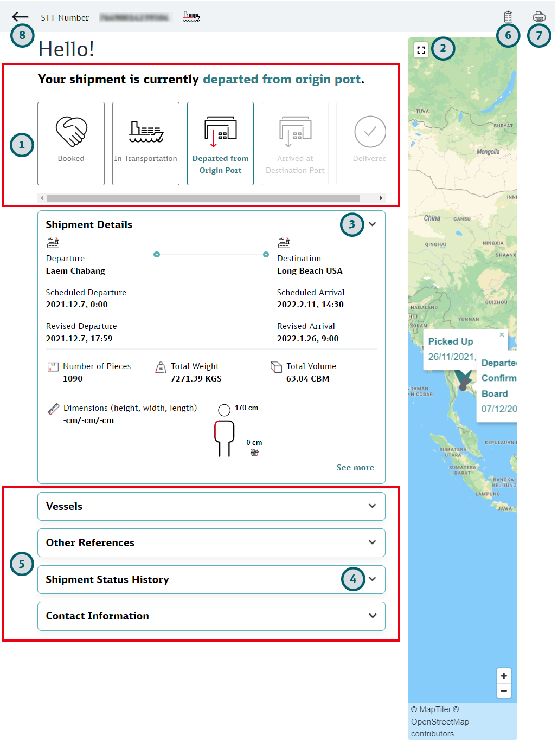The image size is (558, 756).
Task: Click the back arrow to return
Action: (20, 16)
